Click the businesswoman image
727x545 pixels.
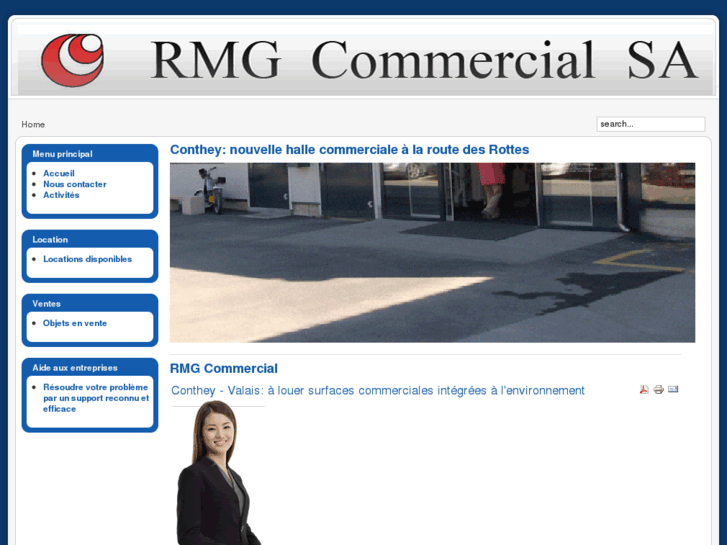[x=218, y=473]
